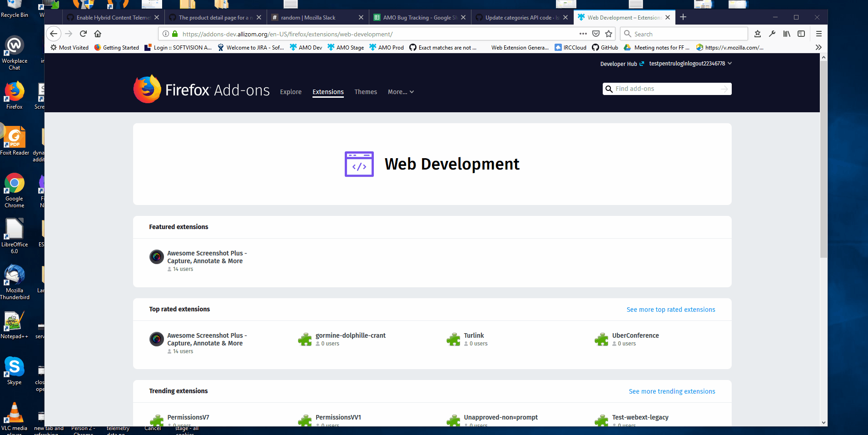See more top rated extensions link

point(671,310)
